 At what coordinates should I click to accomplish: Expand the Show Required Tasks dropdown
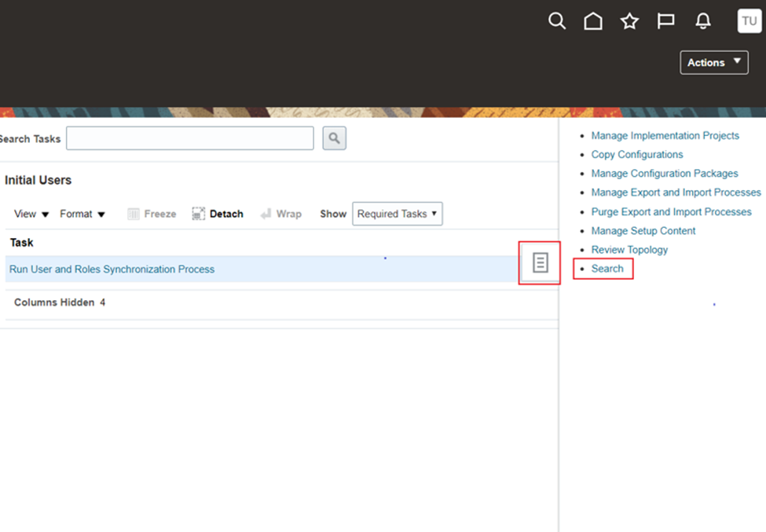tap(397, 214)
